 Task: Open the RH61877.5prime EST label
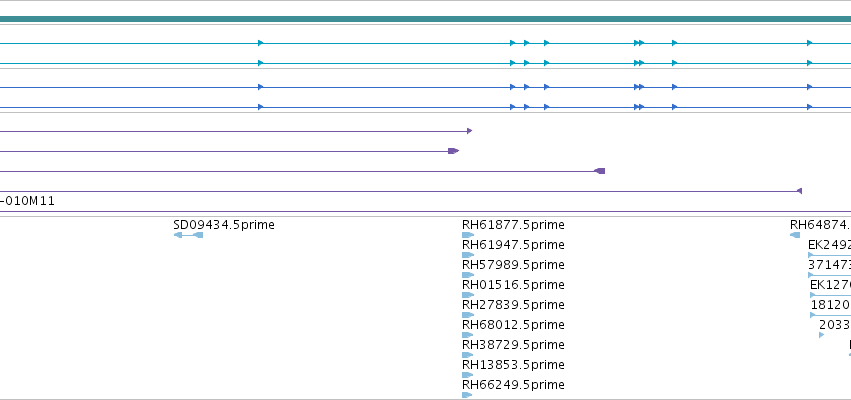click(513, 225)
